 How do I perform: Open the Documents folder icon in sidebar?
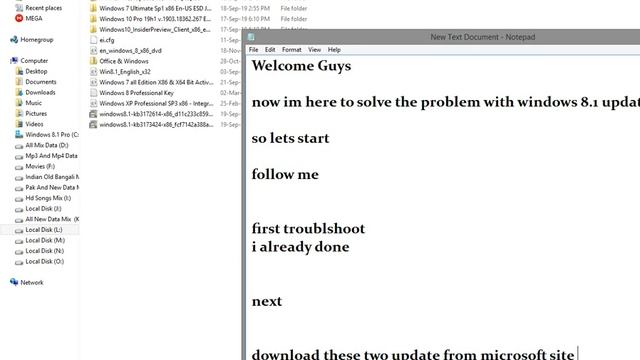[x=19, y=82]
